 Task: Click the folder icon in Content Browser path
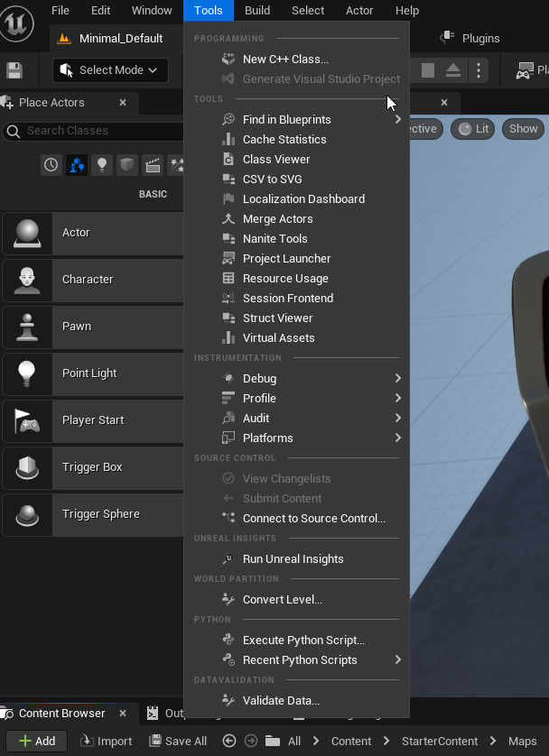(273, 741)
